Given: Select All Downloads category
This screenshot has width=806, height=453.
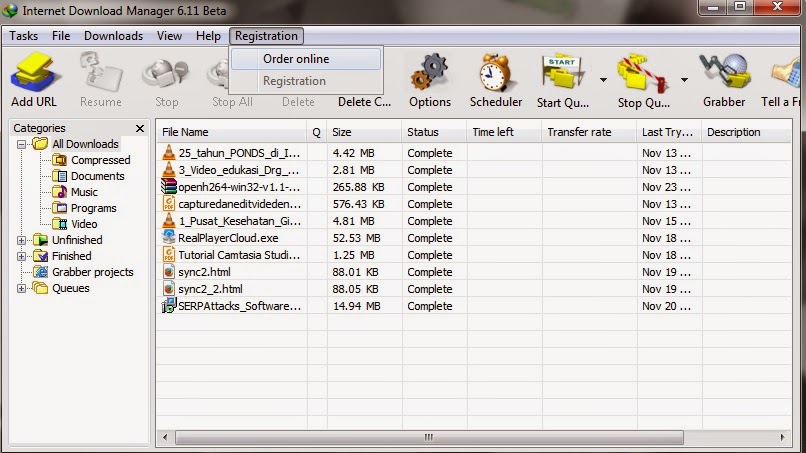Looking at the screenshot, I should (85, 144).
